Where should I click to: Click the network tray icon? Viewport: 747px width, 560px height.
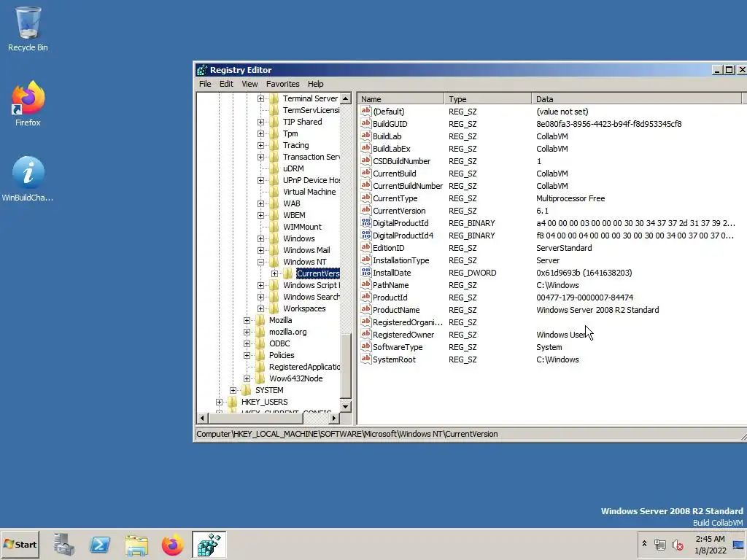pyautogui.click(x=659, y=544)
